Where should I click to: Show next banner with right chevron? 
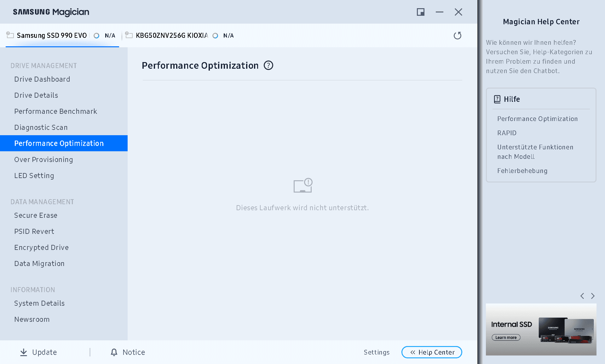point(593,296)
